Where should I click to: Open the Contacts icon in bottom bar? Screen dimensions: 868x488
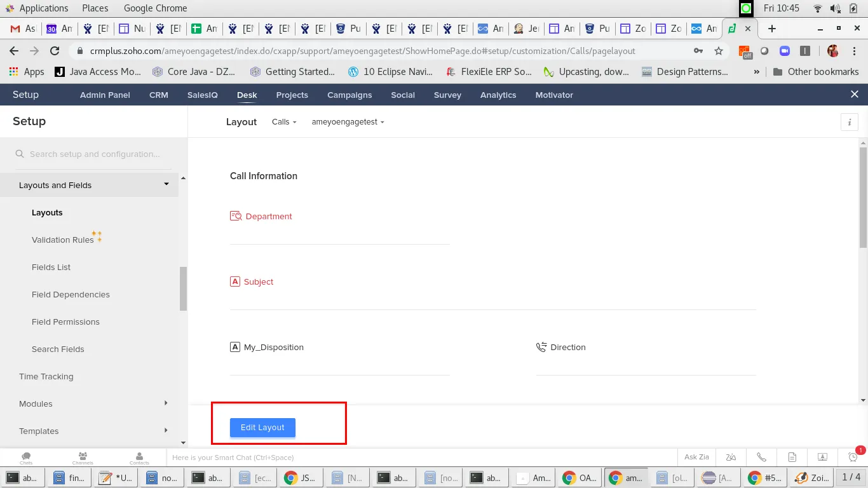tap(139, 457)
